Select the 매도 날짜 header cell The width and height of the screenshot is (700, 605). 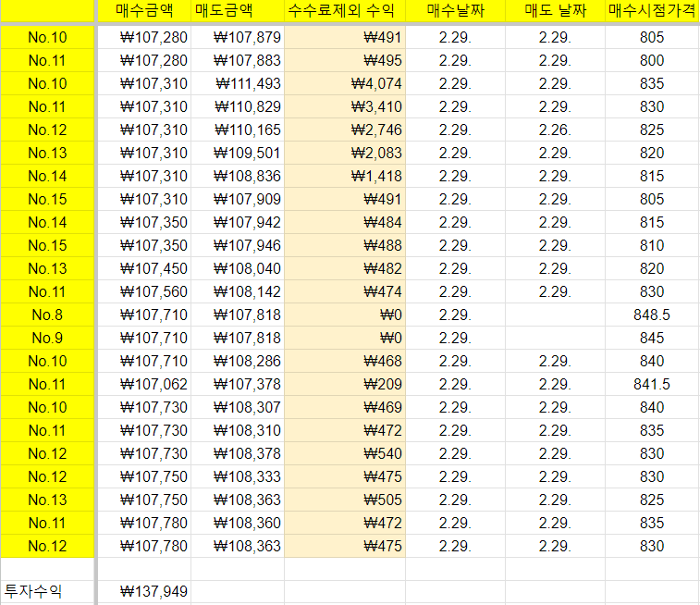[x=555, y=11]
